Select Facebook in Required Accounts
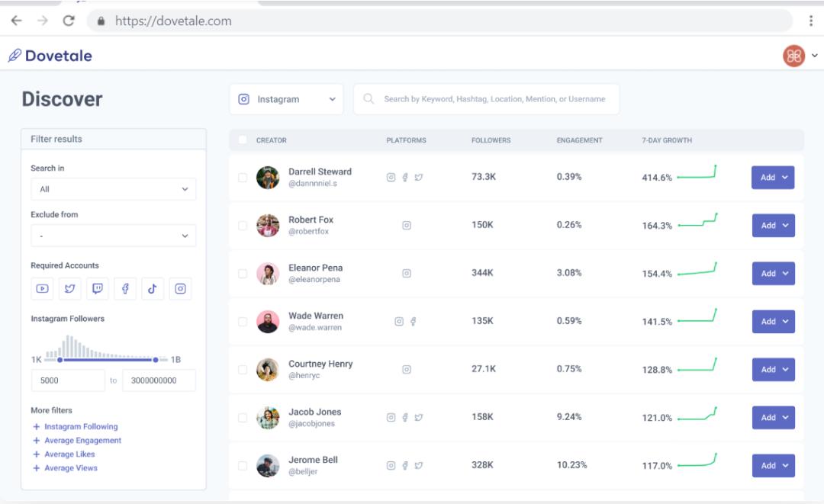 (x=125, y=288)
